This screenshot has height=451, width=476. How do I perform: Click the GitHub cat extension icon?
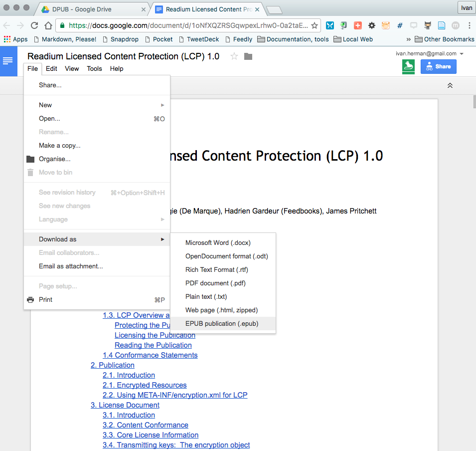point(428,25)
